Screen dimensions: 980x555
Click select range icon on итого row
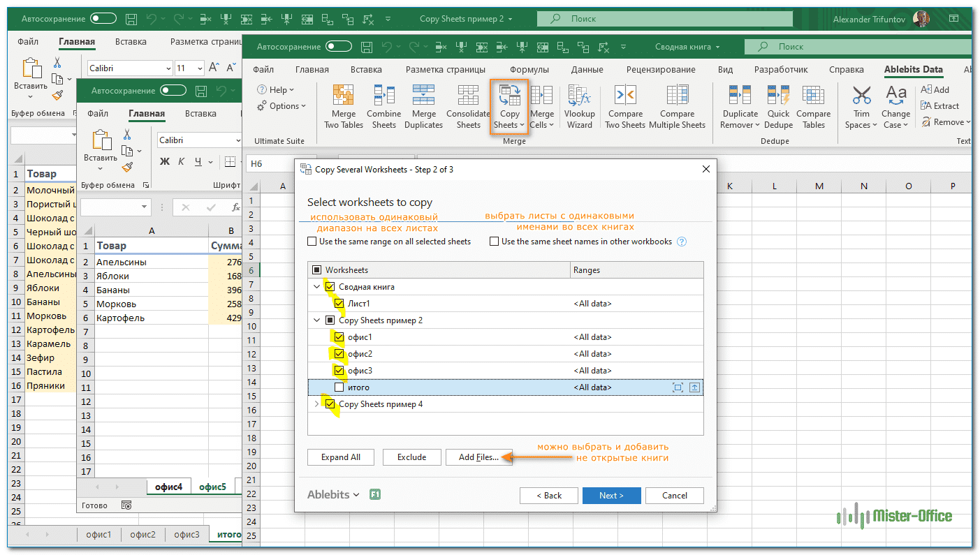[678, 387]
